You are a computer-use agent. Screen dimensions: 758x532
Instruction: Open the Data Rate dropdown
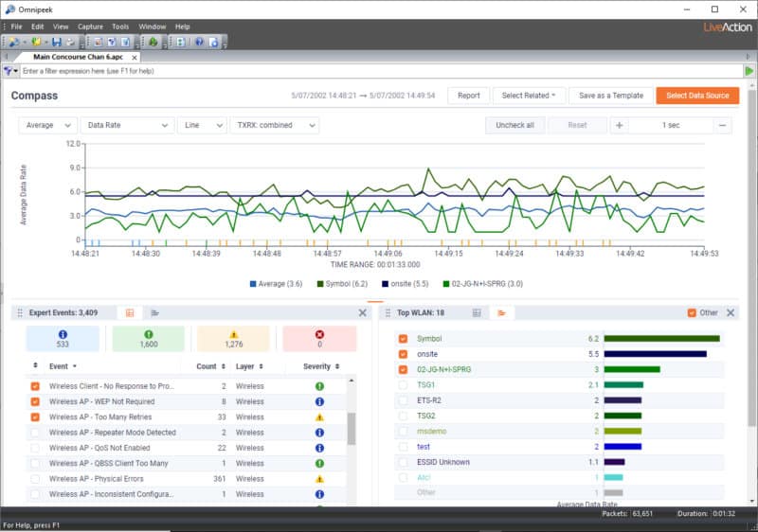[x=128, y=125]
